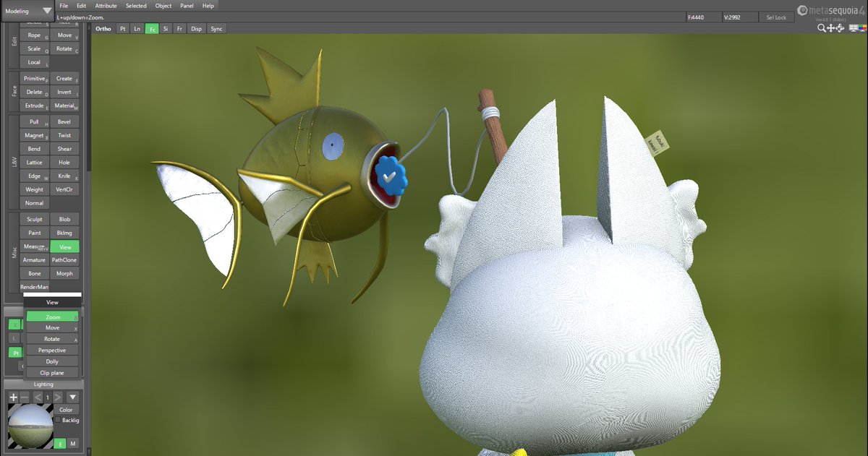The width and height of the screenshot is (868, 456).
Task: Open the Selected menu
Action: click(x=136, y=6)
